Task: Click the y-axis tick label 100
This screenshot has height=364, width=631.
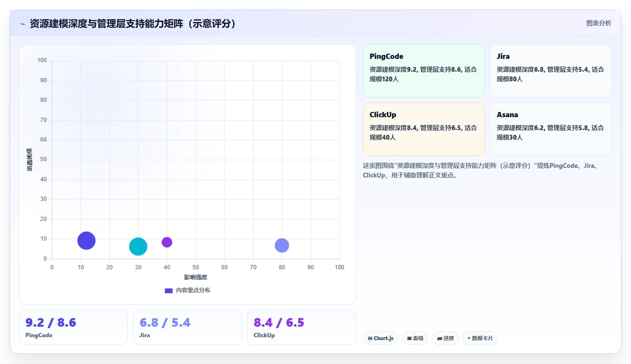Action: coord(42,60)
